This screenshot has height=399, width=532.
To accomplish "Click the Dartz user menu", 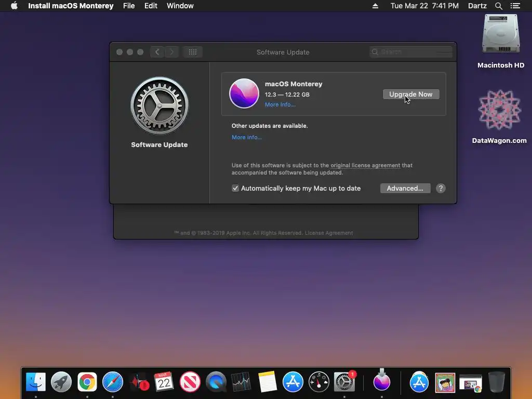I will click(477, 6).
